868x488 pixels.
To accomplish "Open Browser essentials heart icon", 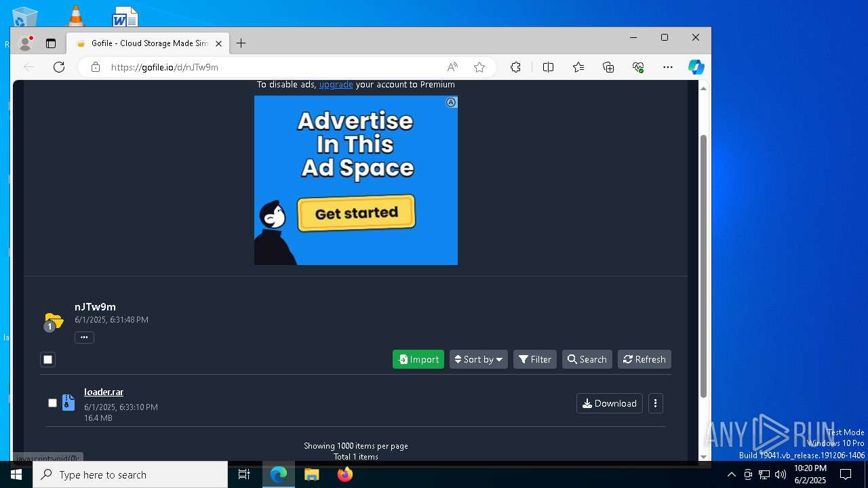I will click(638, 67).
